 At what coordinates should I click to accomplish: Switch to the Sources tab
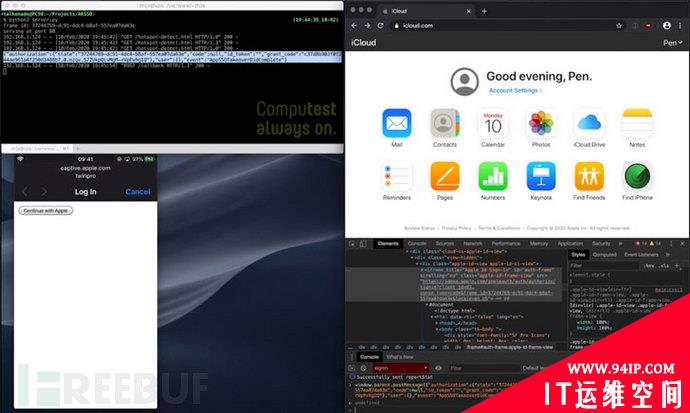click(444, 243)
